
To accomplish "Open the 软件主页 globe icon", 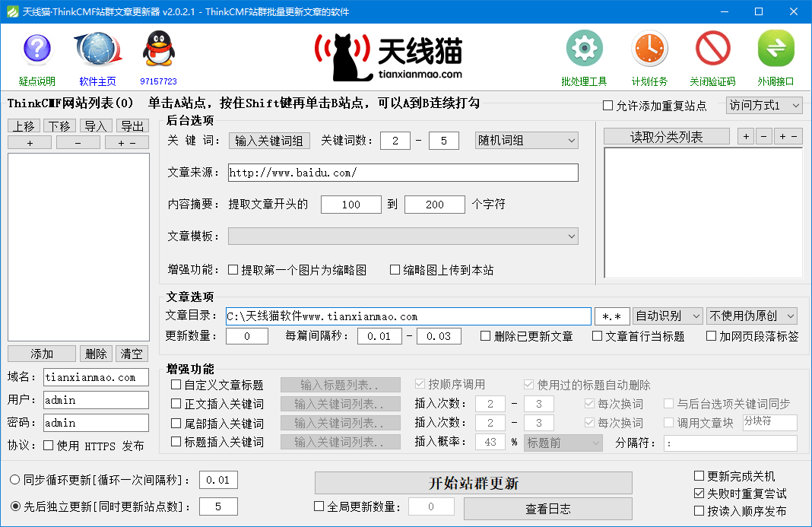I will pyautogui.click(x=98, y=49).
